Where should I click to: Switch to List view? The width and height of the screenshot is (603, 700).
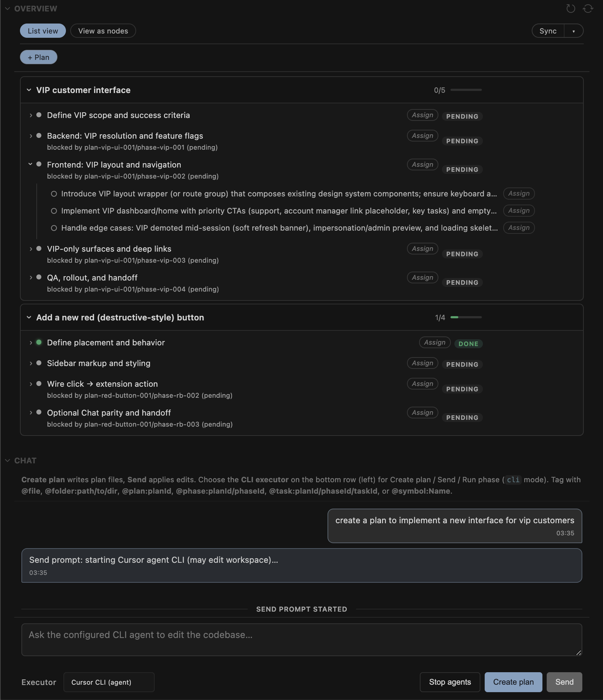43,31
